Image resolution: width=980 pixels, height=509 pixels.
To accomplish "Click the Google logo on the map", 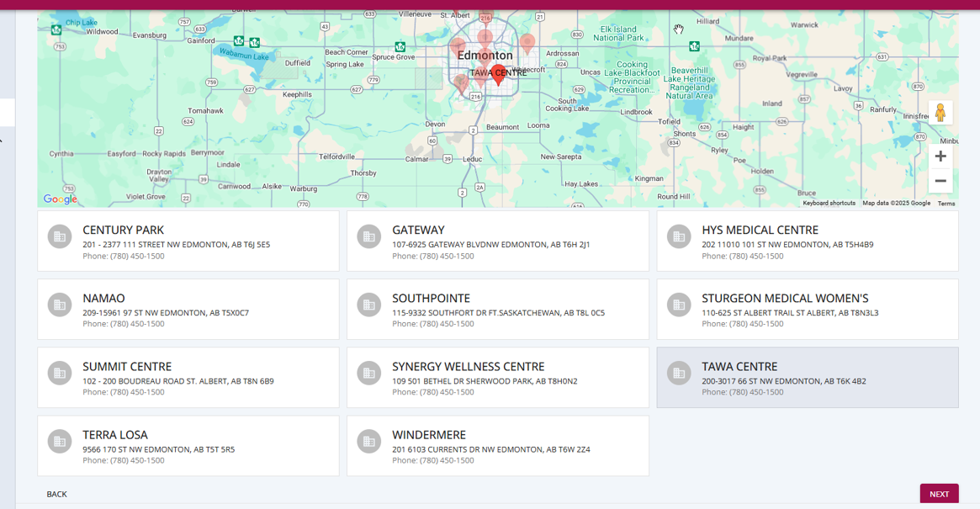I will point(61,199).
